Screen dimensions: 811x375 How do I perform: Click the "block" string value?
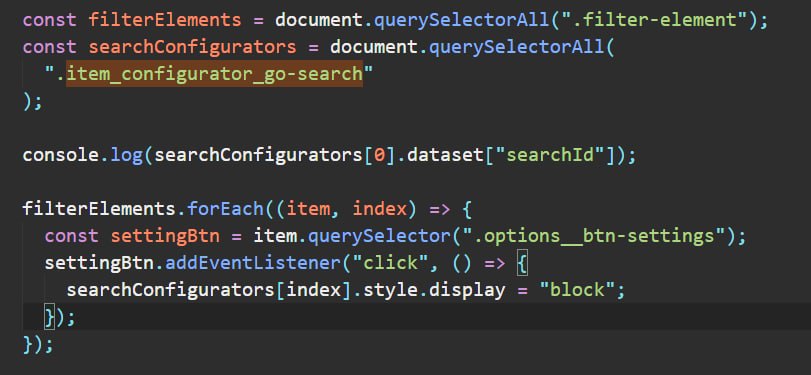[577, 290]
